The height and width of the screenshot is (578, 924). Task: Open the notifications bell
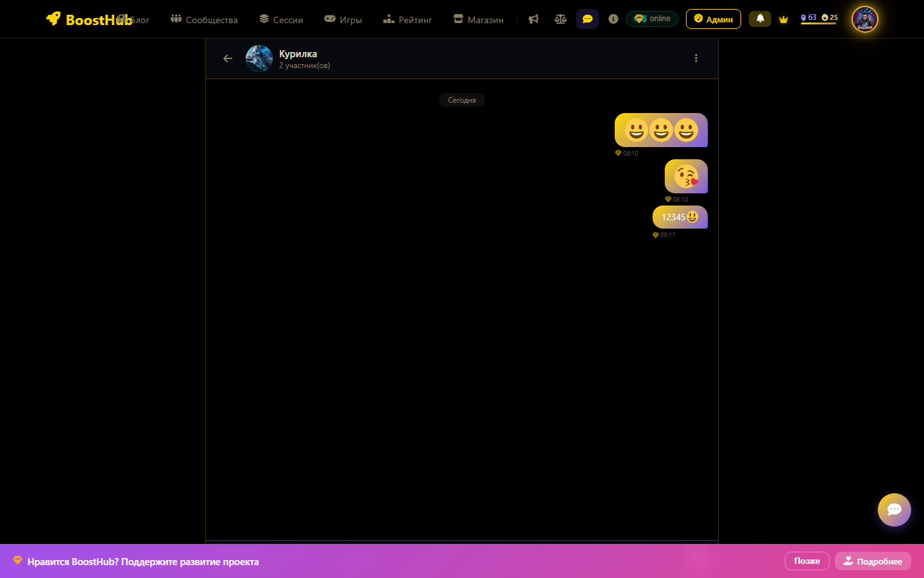coord(760,19)
